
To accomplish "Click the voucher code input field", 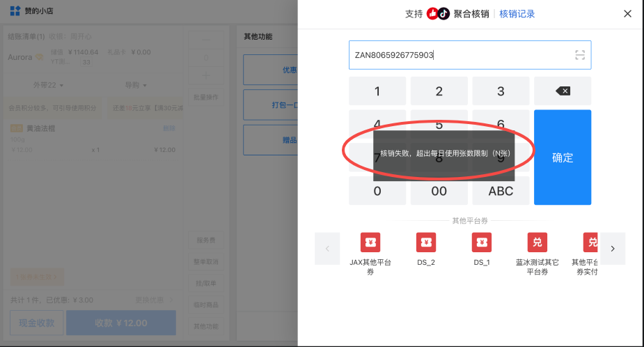I will [x=460, y=55].
